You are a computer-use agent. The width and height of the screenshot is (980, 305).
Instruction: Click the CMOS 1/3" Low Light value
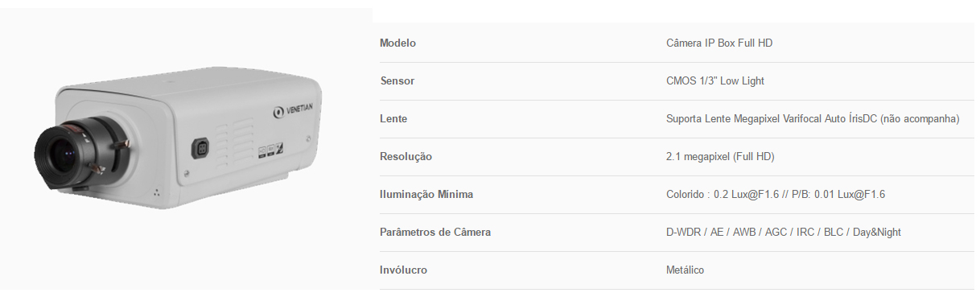point(715,80)
